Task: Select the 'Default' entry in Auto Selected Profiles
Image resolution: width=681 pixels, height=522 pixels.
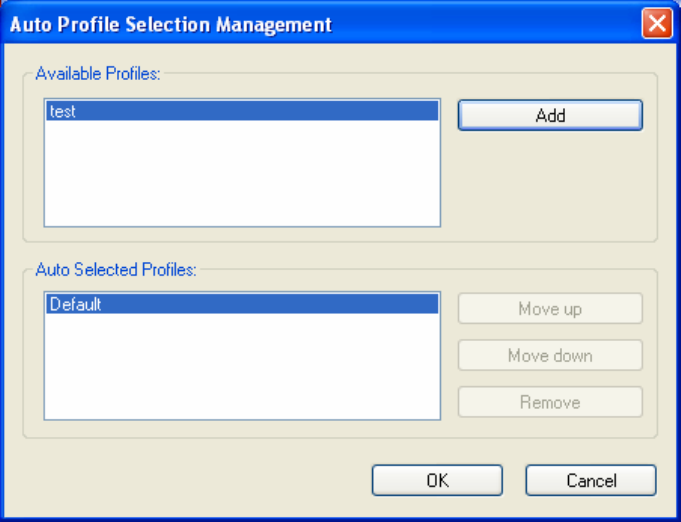Action: tap(242, 304)
